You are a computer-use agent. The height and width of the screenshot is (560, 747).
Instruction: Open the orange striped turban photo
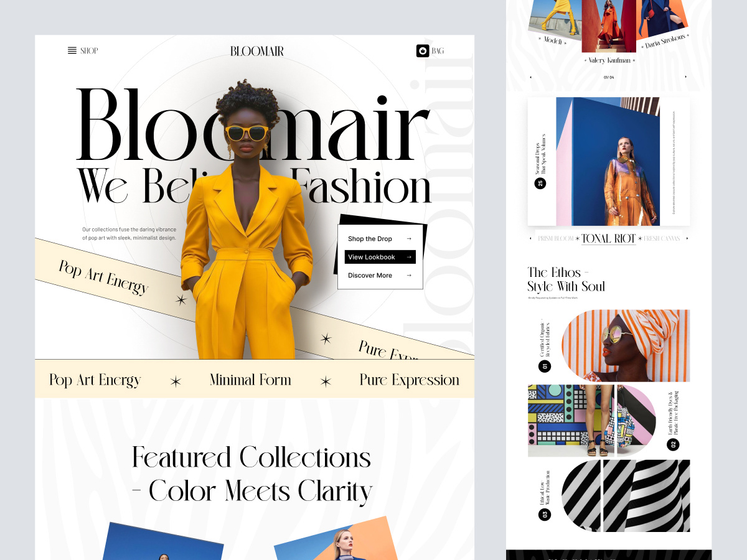point(626,345)
